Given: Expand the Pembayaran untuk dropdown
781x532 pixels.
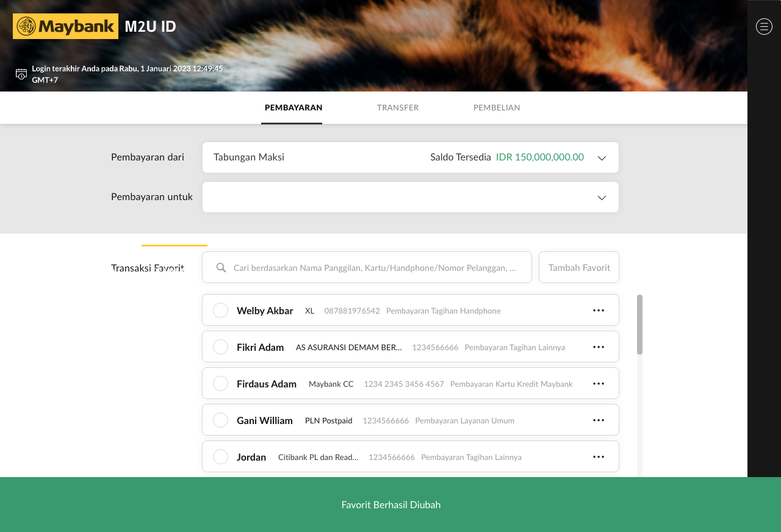Looking at the screenshot, I should click(602, 198).
